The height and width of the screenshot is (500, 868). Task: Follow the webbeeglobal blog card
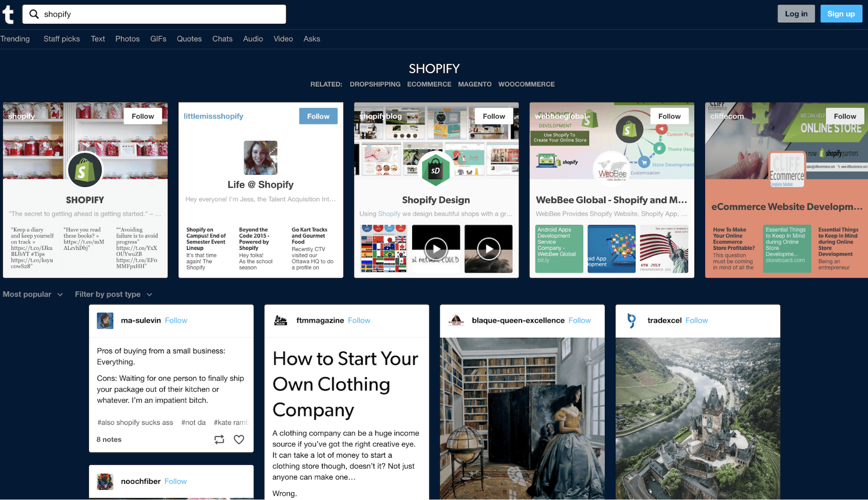coord(669,116)
